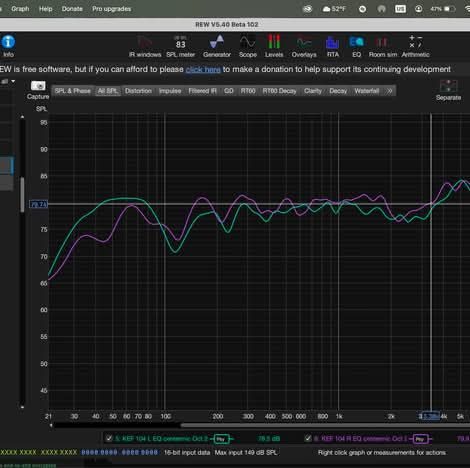The image size is (470, 468).
Task: Click the green 78.5 dB readout
Action: [269, 439]
